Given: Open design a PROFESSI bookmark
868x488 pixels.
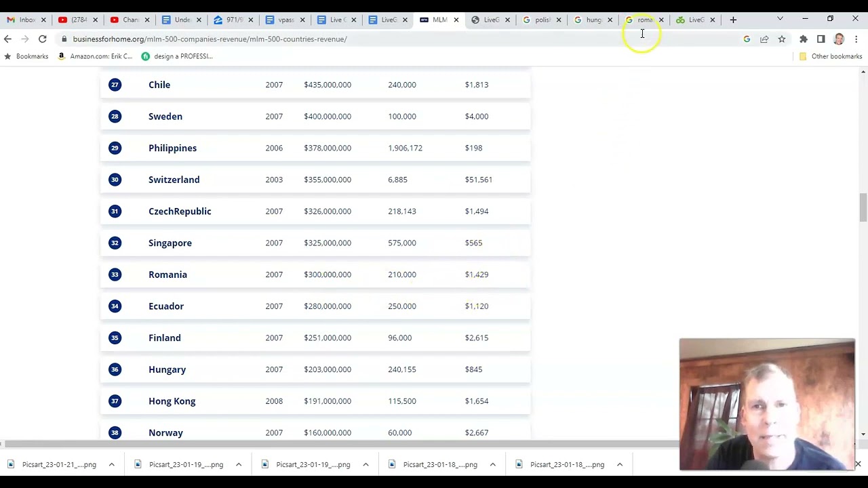Looking at the screenshot, I should click(177, 56).
